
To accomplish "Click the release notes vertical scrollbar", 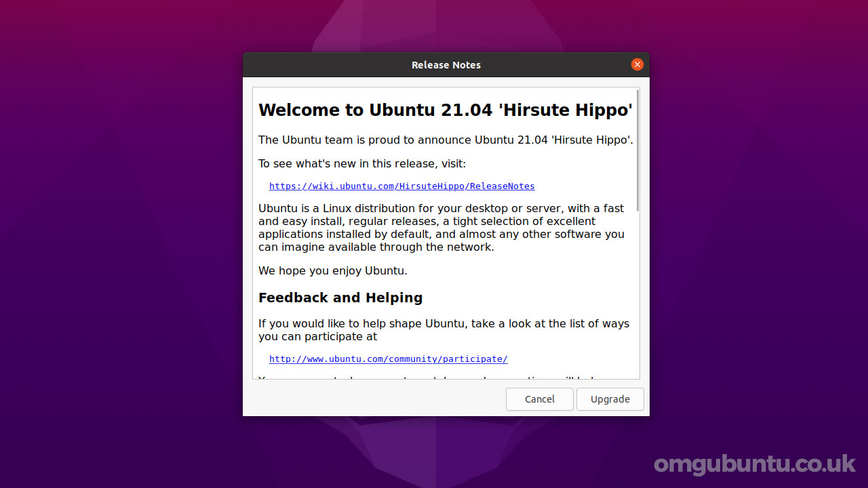I will (x=637, y=150).
